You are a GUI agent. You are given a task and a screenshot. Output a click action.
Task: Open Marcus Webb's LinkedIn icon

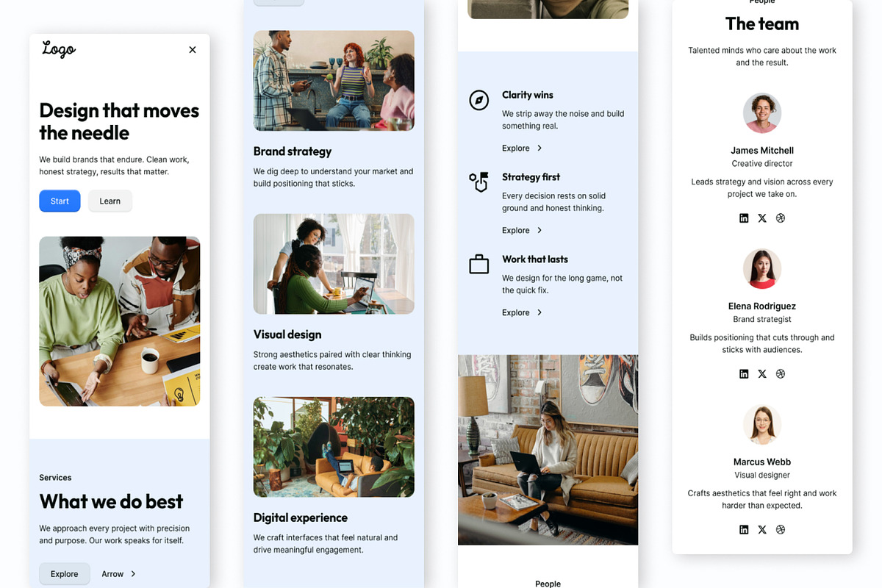point(744,530)
